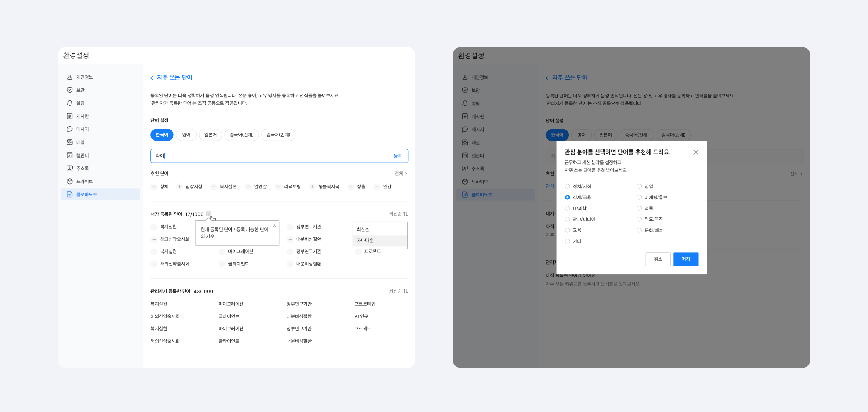Click the 등록 link in the word field
This screenshot has height=412, width=868.
pos(397,156)
